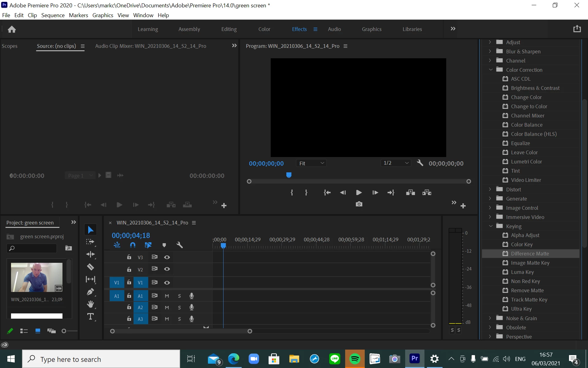Viewport: 588px width, 368px height.
Task: Switch to the Color workspace tab
Action: pos(264,29)
